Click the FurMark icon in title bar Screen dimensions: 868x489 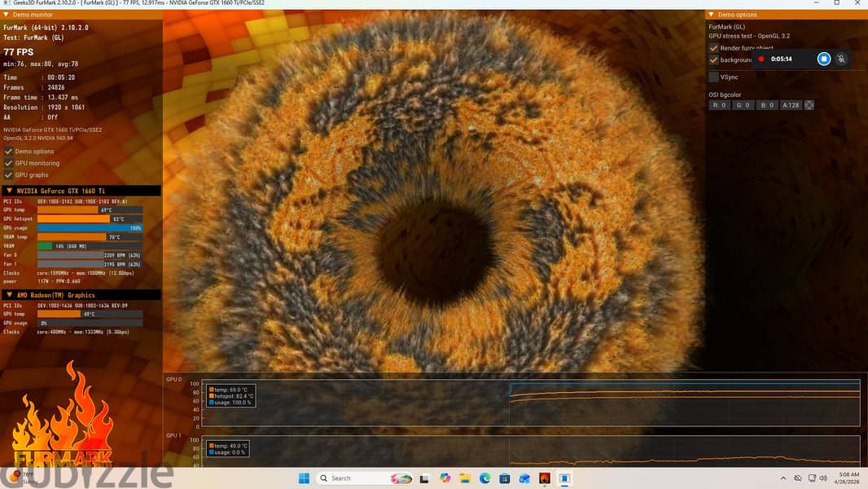point(7,2)
